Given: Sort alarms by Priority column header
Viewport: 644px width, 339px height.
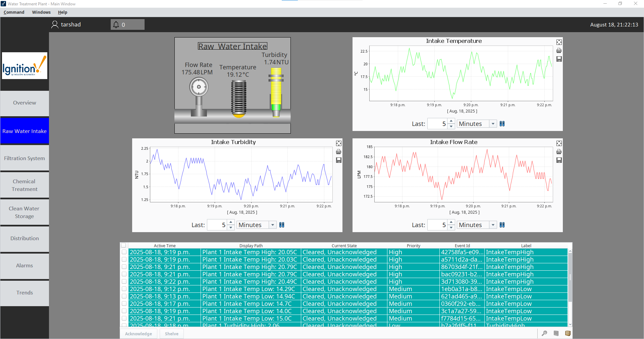Looking at the screenshot, I should (x=414, y=246).
